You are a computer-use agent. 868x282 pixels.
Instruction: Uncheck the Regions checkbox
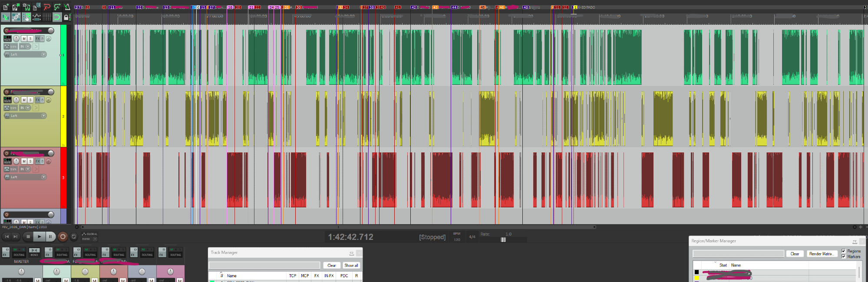point(843,251)
